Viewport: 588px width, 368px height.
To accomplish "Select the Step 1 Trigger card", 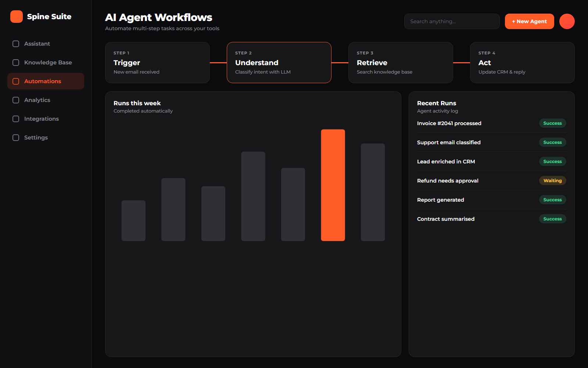I will pyautogui.click(x=157, y=63).
